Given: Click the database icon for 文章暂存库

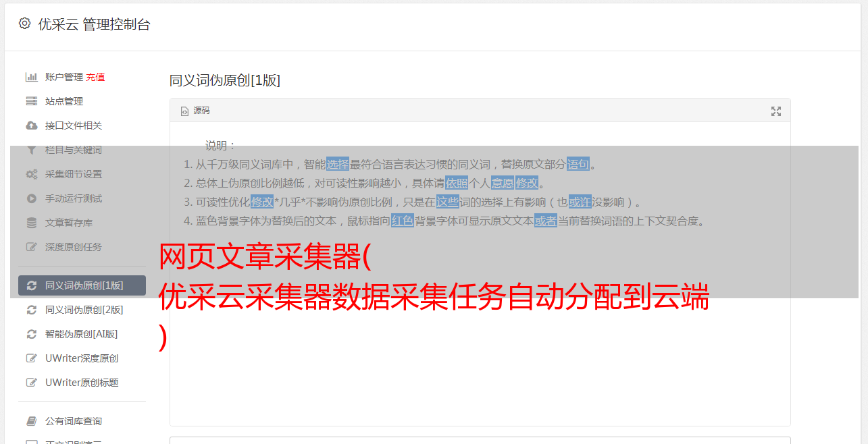Looking at the screenshot, I should click(31, 223).
